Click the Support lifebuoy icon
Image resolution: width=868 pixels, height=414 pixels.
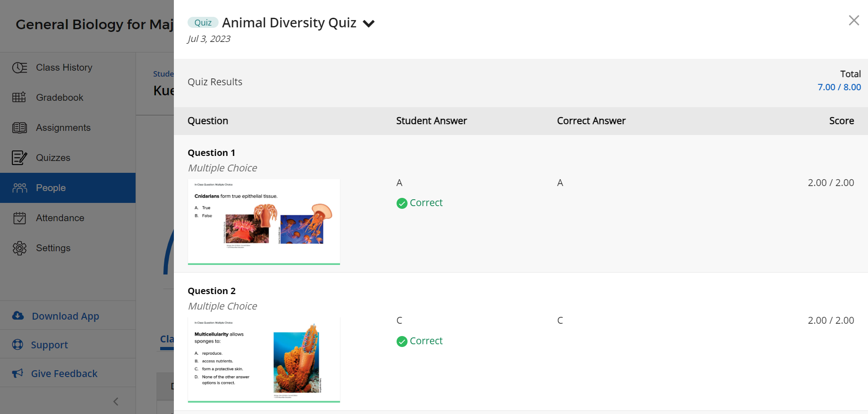pyautogui.click(x=18, y=344)
